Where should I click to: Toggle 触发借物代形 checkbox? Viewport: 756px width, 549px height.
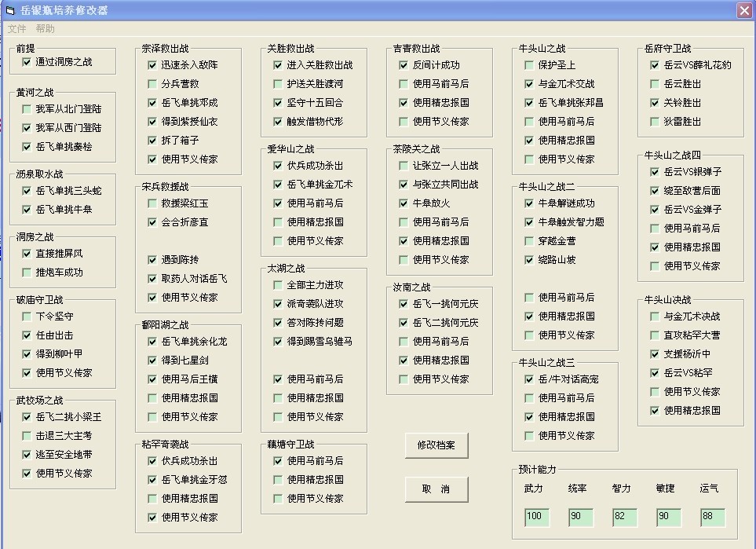tap(278, 122)
